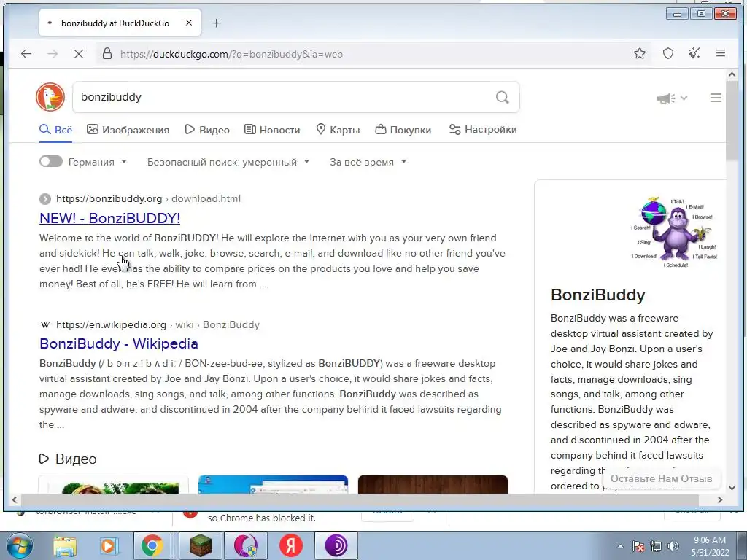This screenshot has height=560, width=747.
Task: Open the NEW! - BonziBUDDY! link
Action: pyautogui.click(x=109, y=218)
